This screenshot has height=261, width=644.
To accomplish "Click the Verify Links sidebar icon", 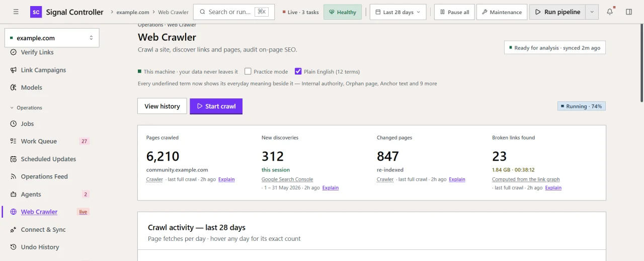I will [x=14, y=52].
